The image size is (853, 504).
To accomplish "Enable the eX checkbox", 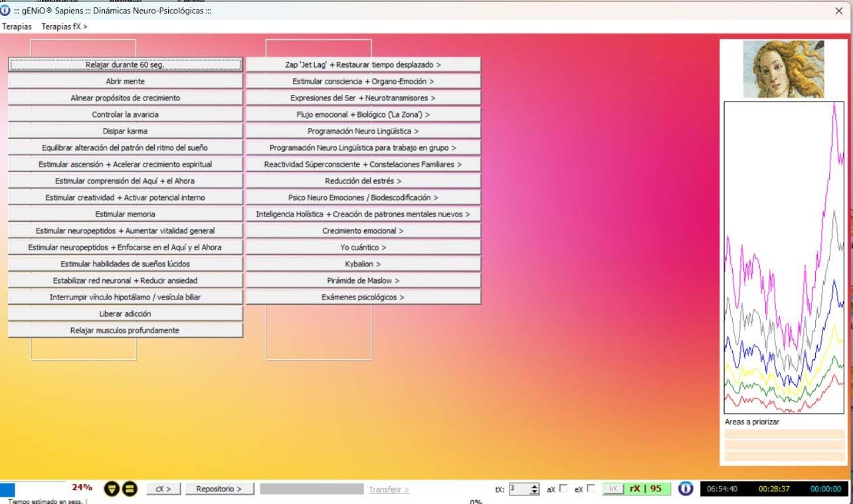I will coord(591,489).
